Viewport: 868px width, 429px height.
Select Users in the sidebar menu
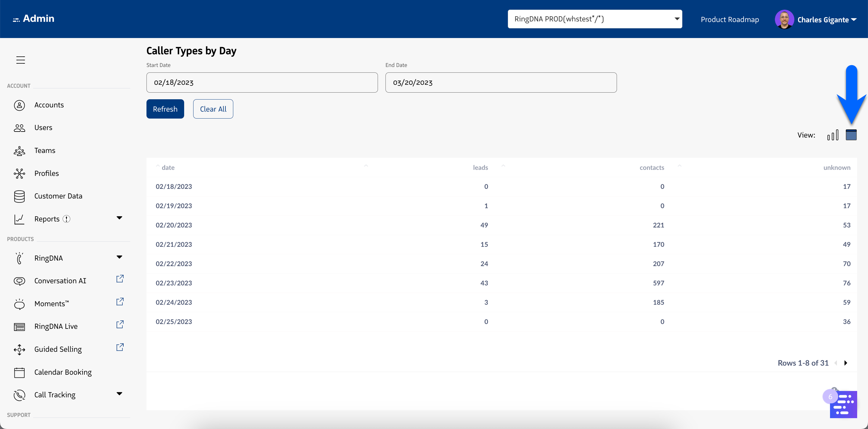(43, 128)
